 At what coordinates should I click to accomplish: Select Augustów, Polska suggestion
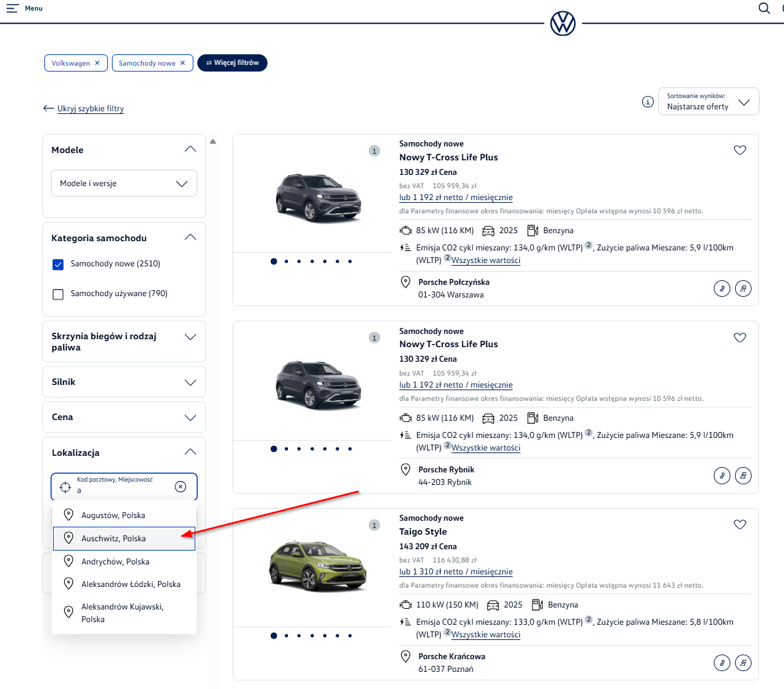point(124,515)
